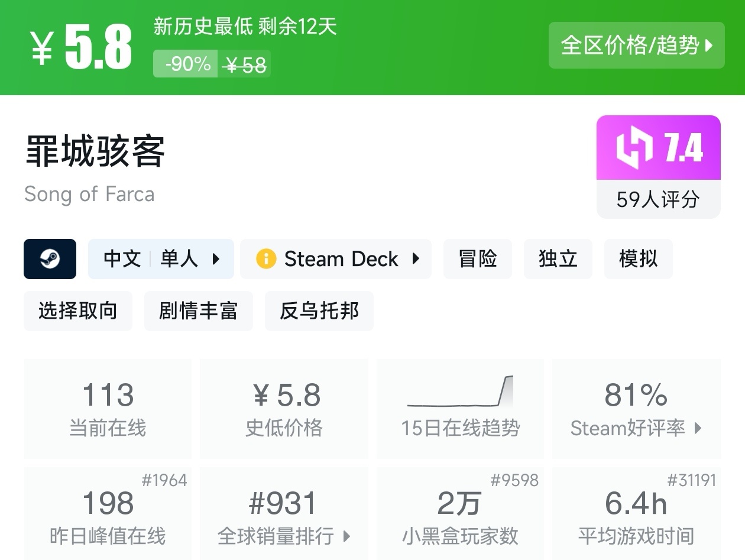The height and width of the screenshot is (560, 745).
Task: Open the 59人评分 rating count
Action: (658, 200)
